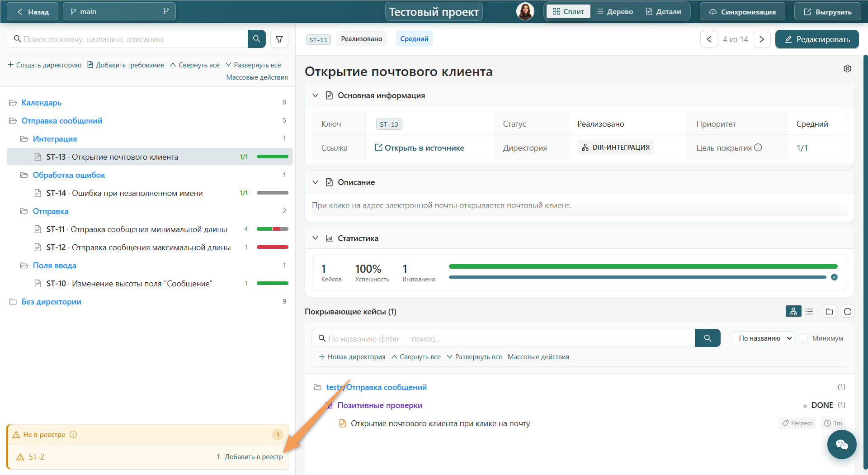
Task: Click ST-11 coverage progress bar
Action: tap(273, 229)
